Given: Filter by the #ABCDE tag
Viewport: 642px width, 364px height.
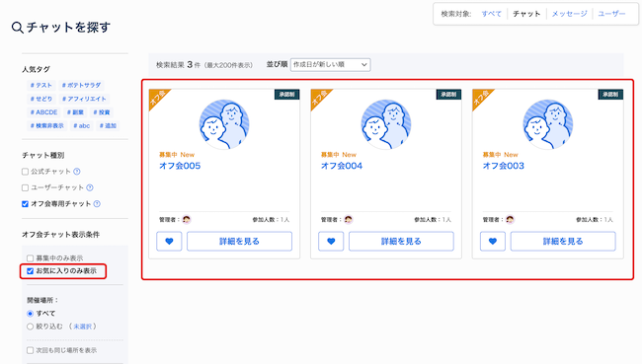Looking at the screenshot, I should (43, 112).
